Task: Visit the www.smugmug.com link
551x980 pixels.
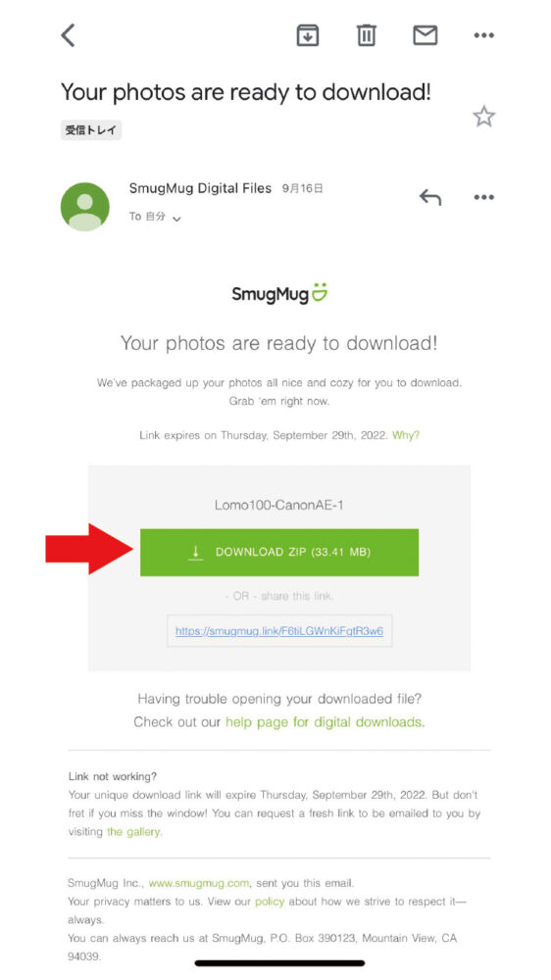Action: pyautogui.click(x=199, y=883)
